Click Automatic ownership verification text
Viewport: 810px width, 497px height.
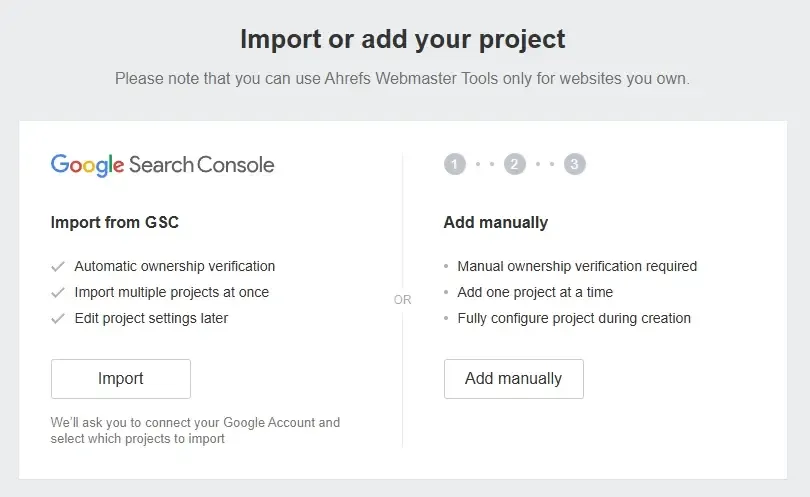[x=175, y=266]
